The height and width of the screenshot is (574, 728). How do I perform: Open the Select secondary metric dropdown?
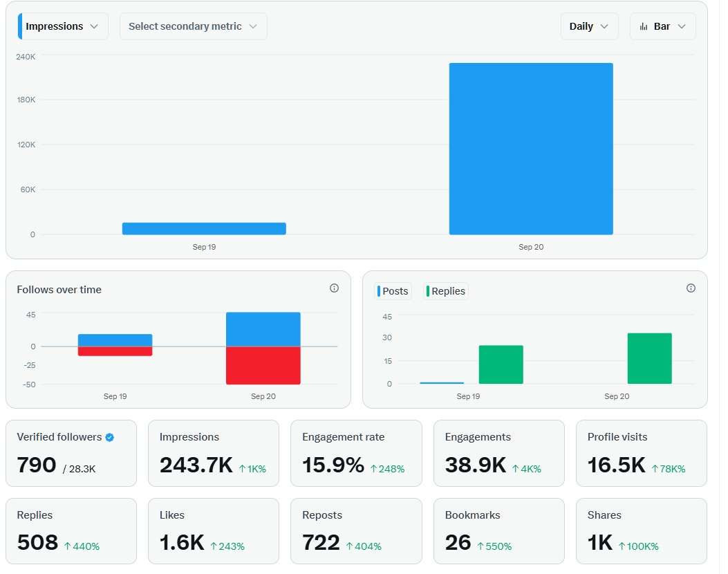point(193,26)
